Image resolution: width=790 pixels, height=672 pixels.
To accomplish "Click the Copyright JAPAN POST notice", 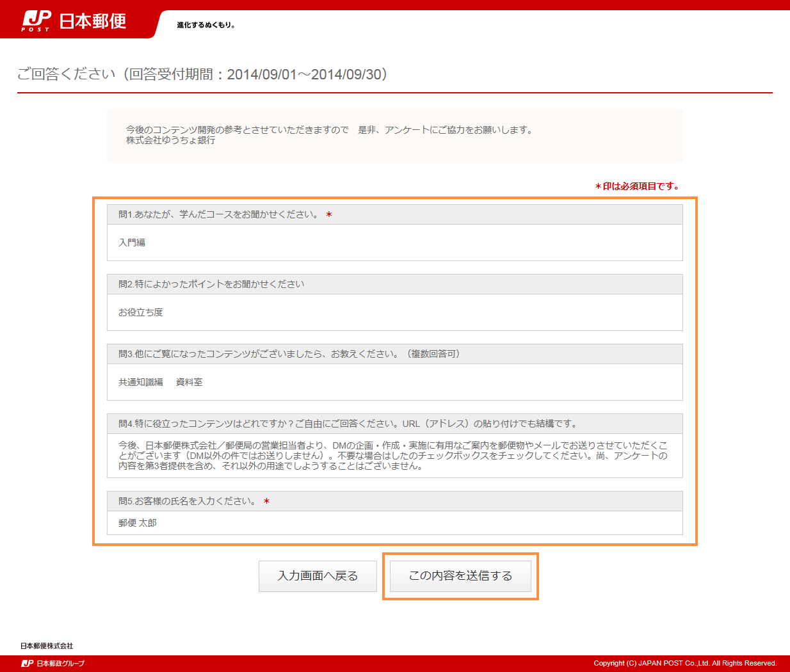I will click(x=685, y=664).
